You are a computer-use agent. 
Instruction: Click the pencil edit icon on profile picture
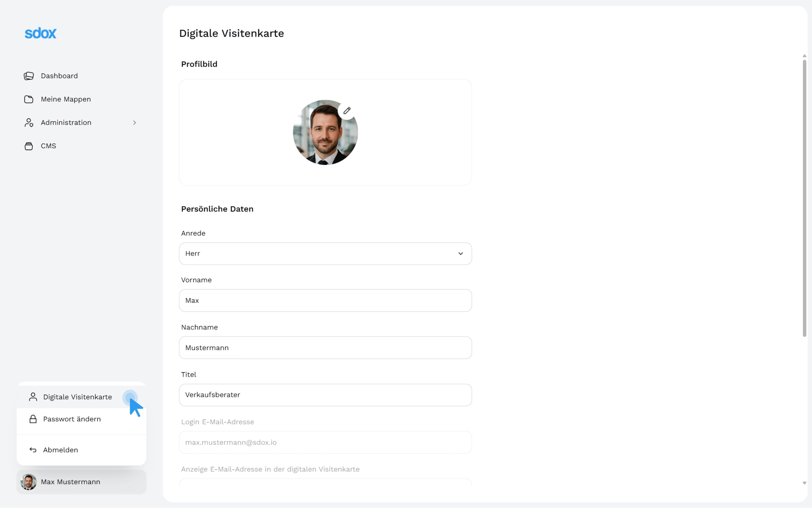coord(347,111)
